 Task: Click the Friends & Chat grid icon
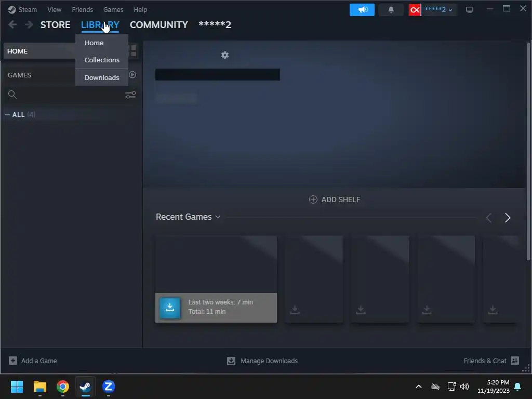click(x=515, y=361)
